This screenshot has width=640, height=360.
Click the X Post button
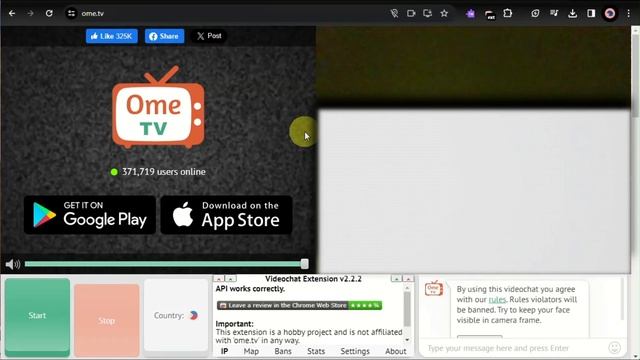209,36
